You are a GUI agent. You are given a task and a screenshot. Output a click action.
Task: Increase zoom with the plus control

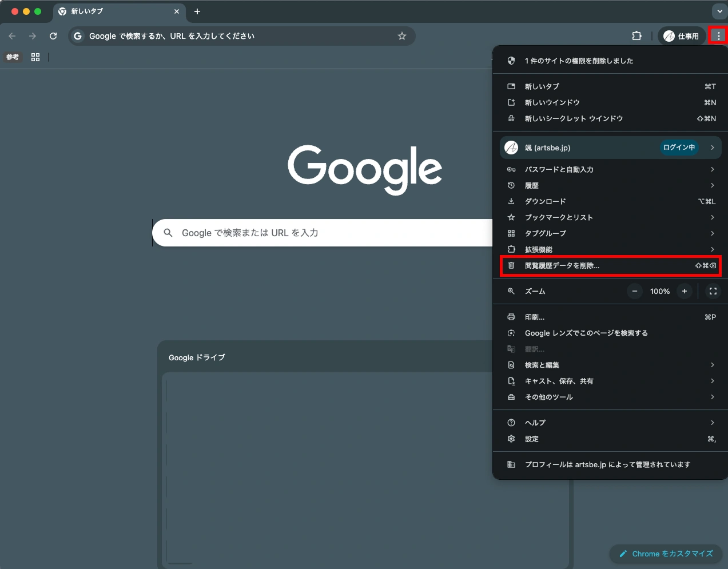[684, 291]
